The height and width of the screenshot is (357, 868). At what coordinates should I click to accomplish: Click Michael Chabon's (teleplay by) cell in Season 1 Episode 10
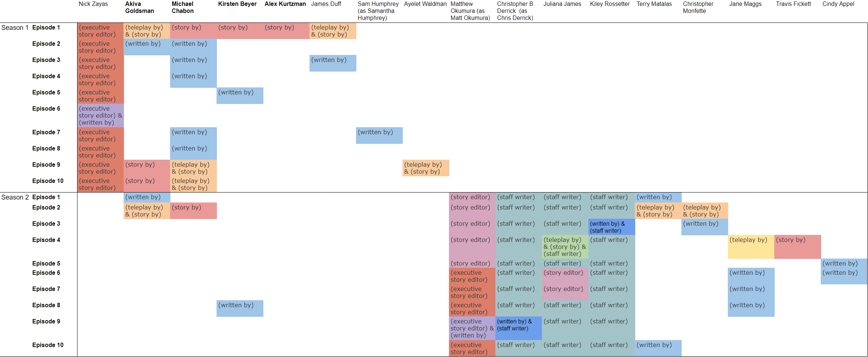pyautogui.click(x=193, y=184)
